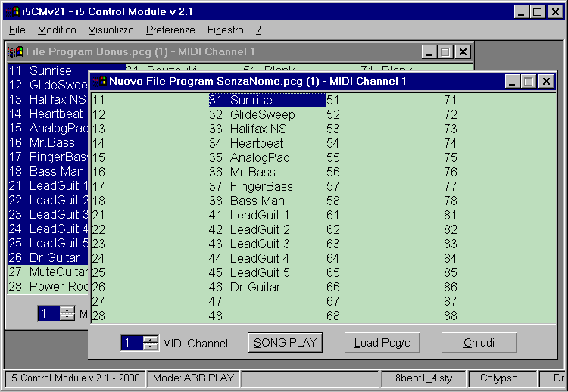
Task: Select program 46 Dr.Guitar in front window
Action: (x=257, y=287)
